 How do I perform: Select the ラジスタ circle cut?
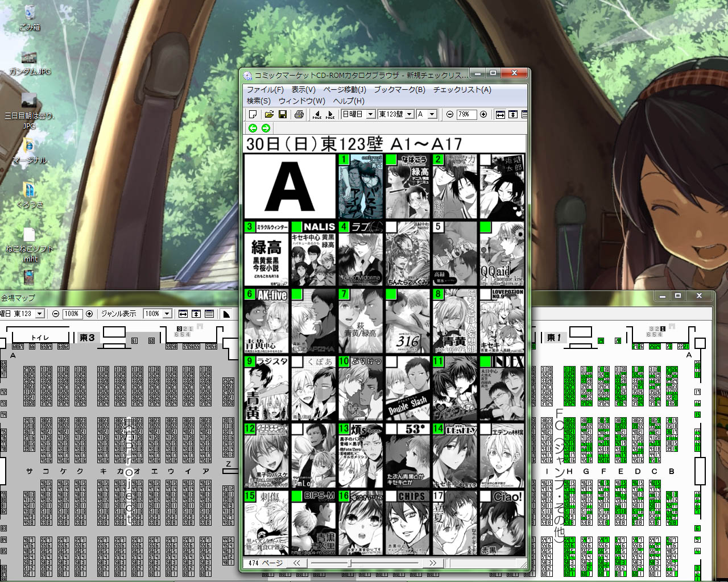(x=267, y=387)
